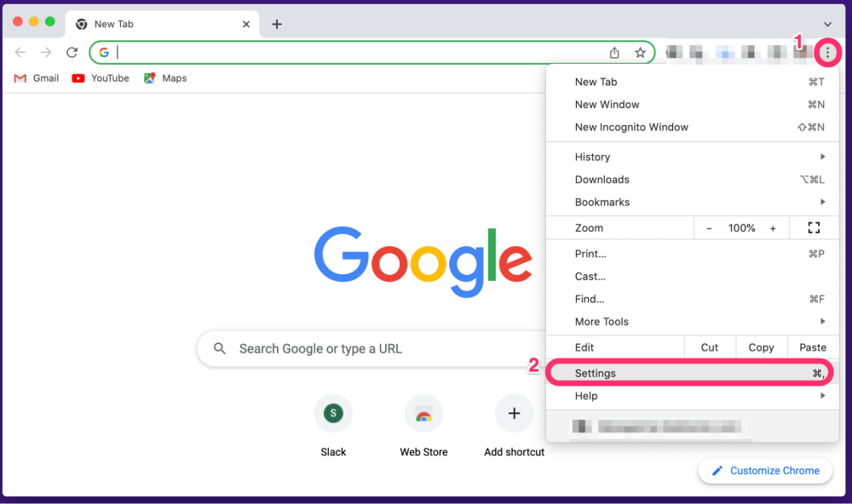Image resolution: width=852 pixels, height=504 pixels.
Task: Decrease zoom with the minus button
Action: (709, 228)
